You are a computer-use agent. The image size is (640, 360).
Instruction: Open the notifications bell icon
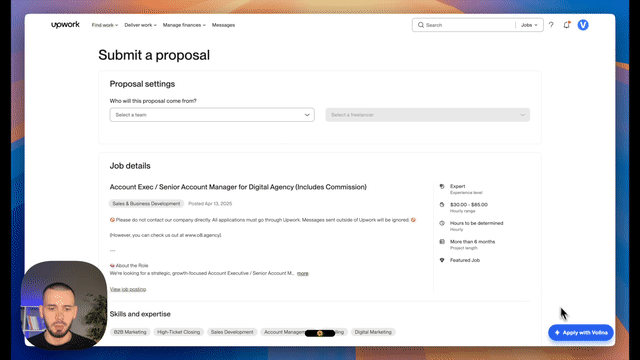[567, 25]
